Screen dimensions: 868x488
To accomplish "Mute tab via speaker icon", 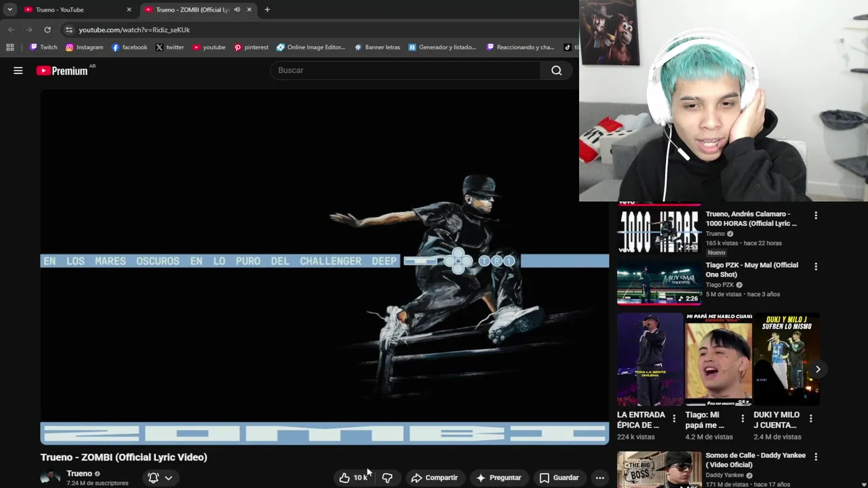I will click(237, 9).
